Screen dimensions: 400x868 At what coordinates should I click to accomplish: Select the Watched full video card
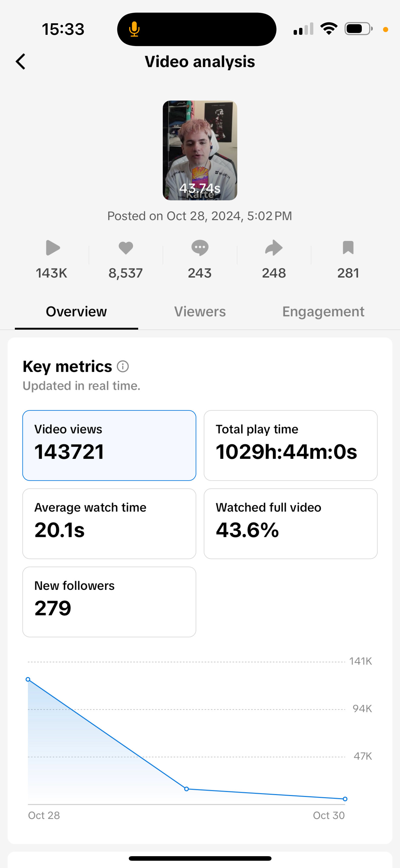point(290,523)
